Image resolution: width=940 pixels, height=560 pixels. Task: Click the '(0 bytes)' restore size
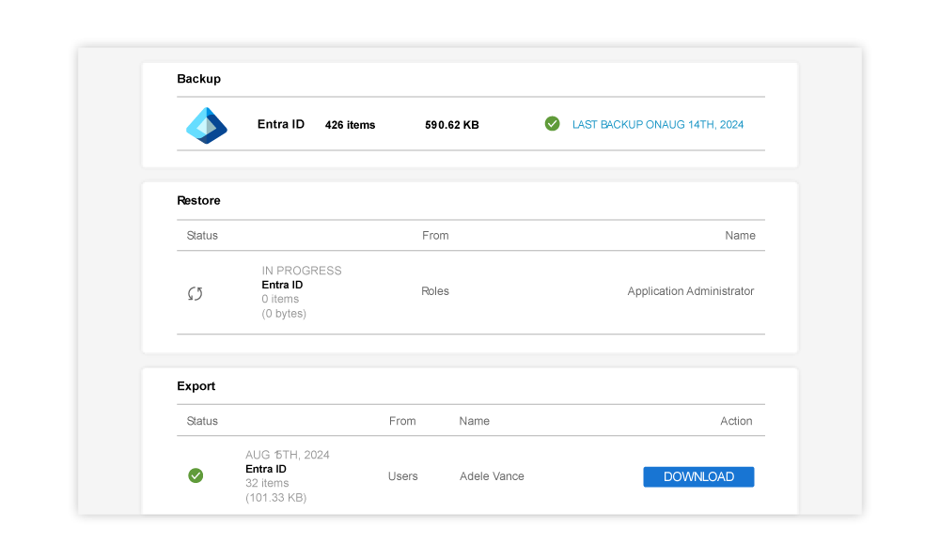284,314
